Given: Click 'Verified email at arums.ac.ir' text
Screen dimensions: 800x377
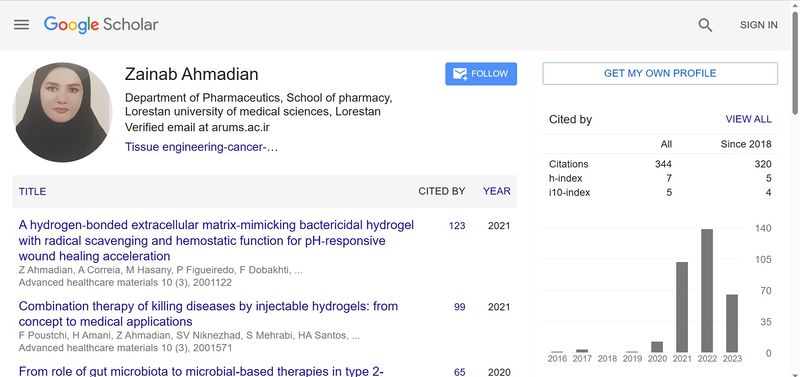Looking at the screenshot, I should (x=197, y=128).
